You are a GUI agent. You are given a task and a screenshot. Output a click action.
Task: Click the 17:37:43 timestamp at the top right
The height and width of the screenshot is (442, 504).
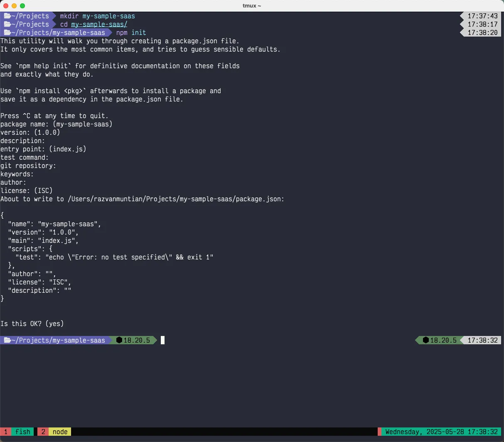coord(482,16)
